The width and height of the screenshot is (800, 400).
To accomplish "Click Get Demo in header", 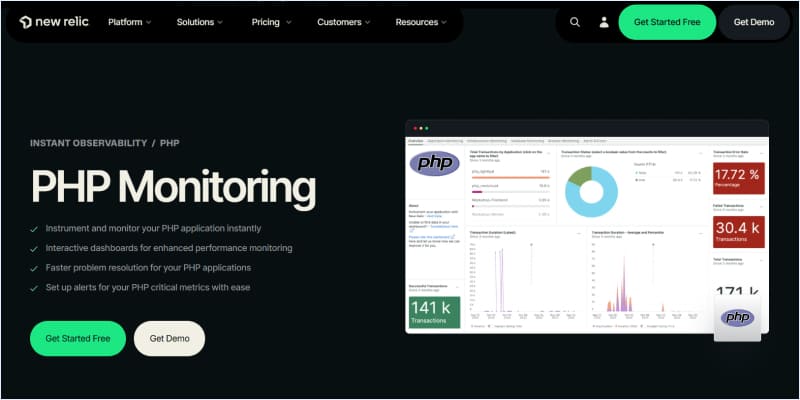I will tap(754, 22).
